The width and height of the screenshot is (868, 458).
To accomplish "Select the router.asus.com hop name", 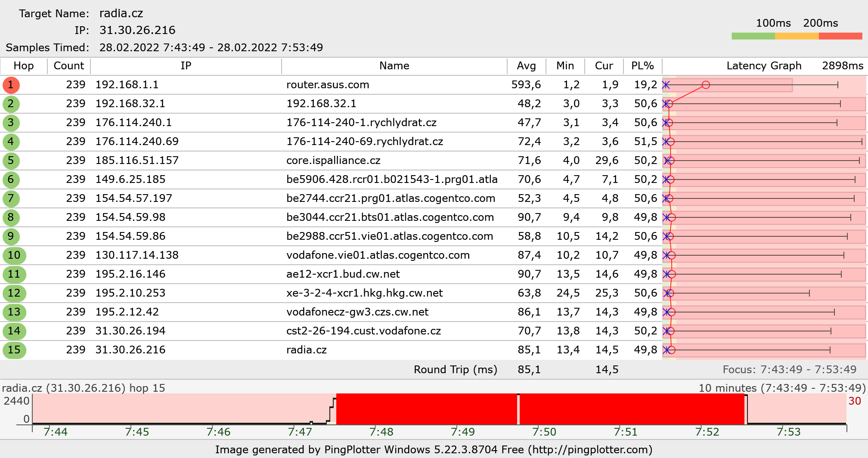I will point(328,85).
